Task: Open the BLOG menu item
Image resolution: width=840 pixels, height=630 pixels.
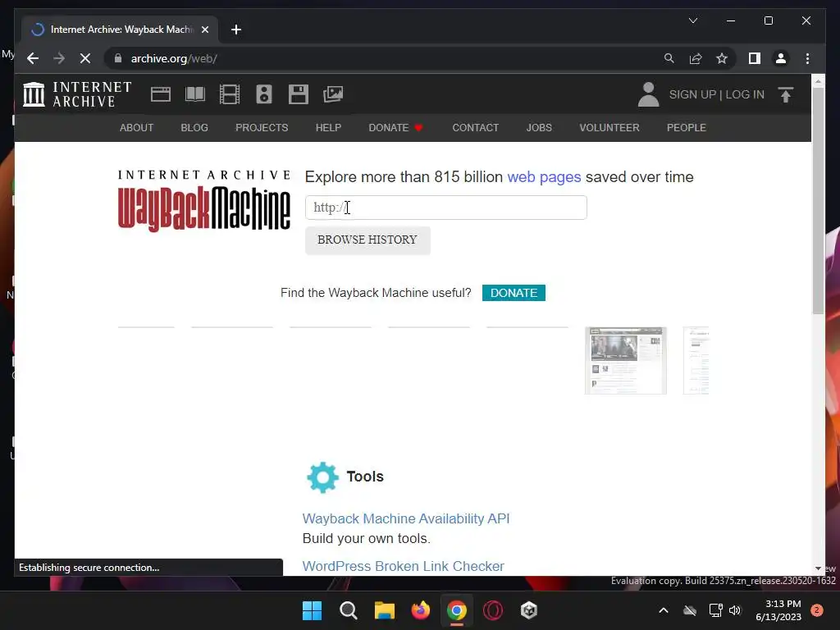Action: click(194, 127)
